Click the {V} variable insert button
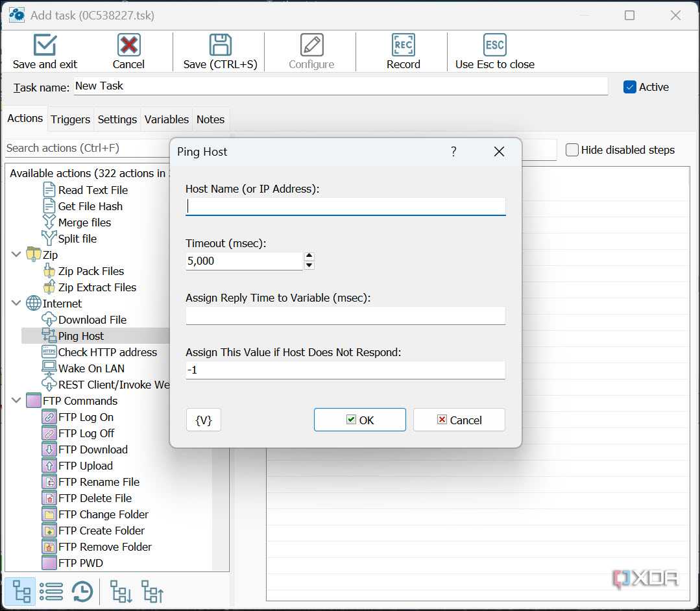 point(204,420)
